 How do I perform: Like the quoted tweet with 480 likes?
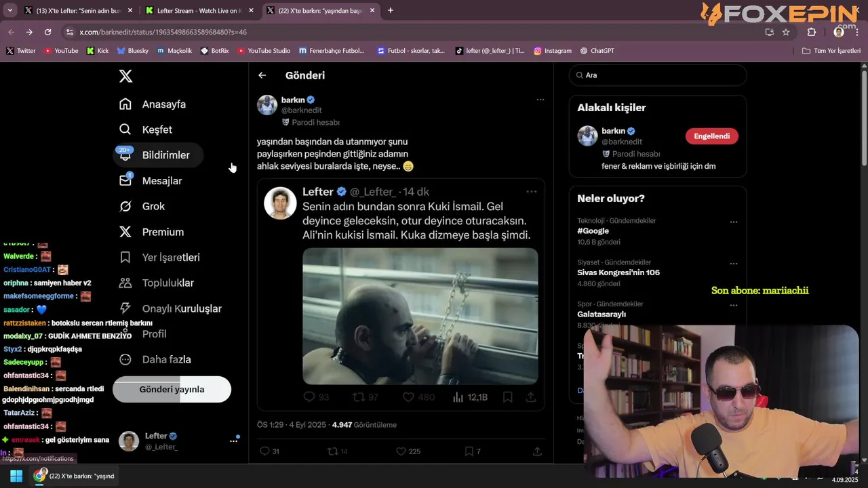click(x=409, y=397)
